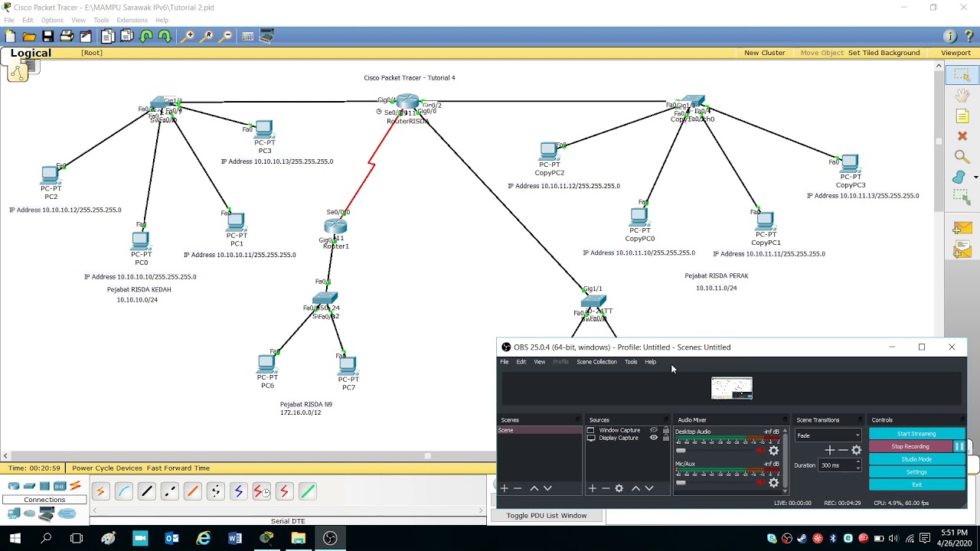Click the New file icon in Packet Tracer
This screenshot has width=980, height=551.
pos(10,36)
